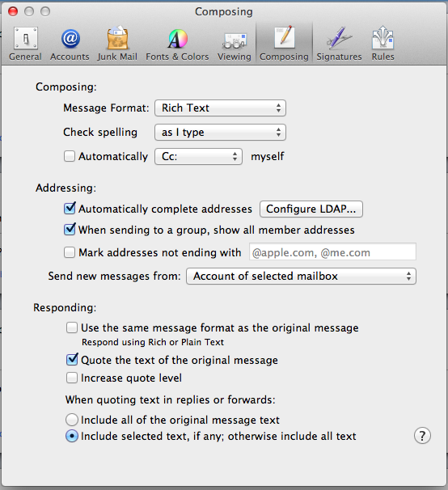Image resolution: width=448 pixels, height=490 pixels.
Task: Click the address domain text field
Action: click(332, 252)
